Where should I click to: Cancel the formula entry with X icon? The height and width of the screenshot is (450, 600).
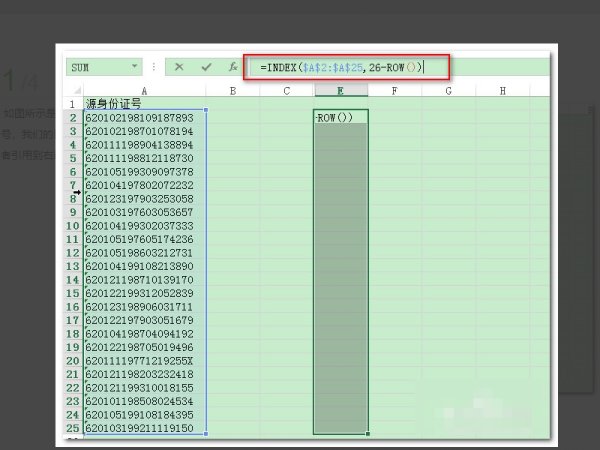(x=179, y=67)
